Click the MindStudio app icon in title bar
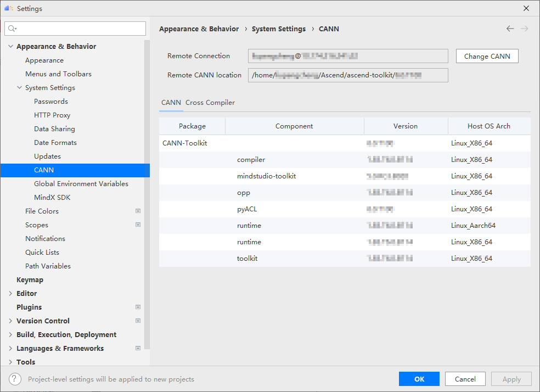540x392 pixels. pos(9,8)
